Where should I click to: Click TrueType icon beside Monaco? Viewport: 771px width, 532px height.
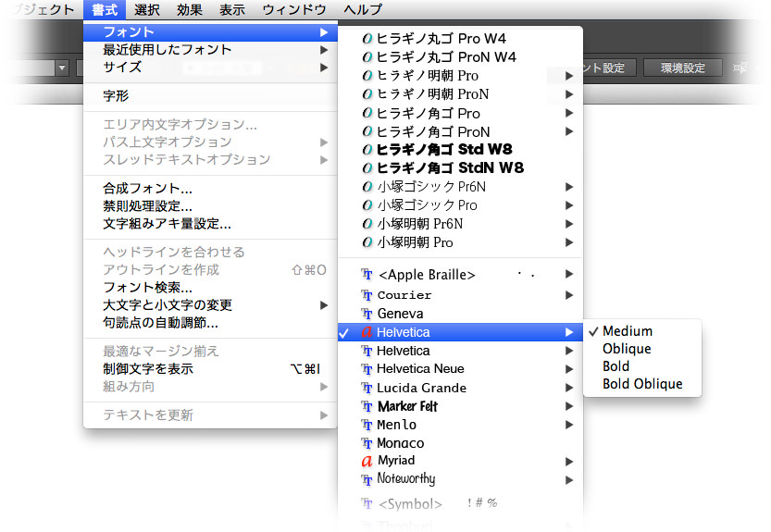click(367, 443)
